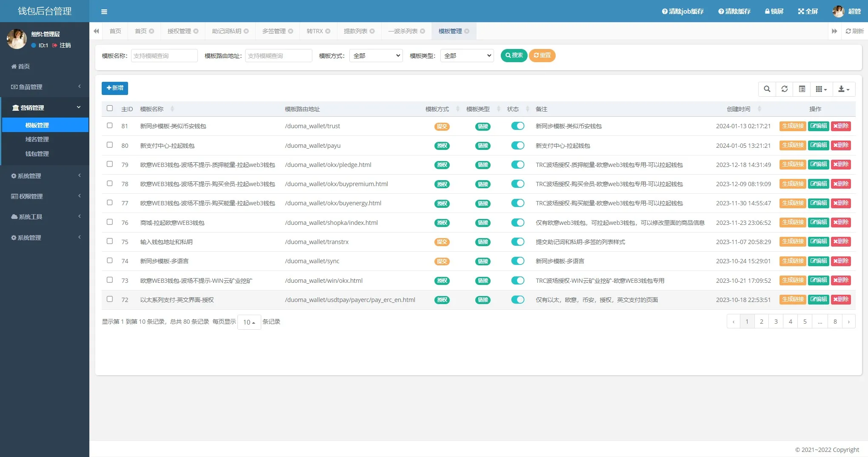Check the checkbox for row ID 81
The width and height of the screenshot is (868, 457).
coord(110,126)
